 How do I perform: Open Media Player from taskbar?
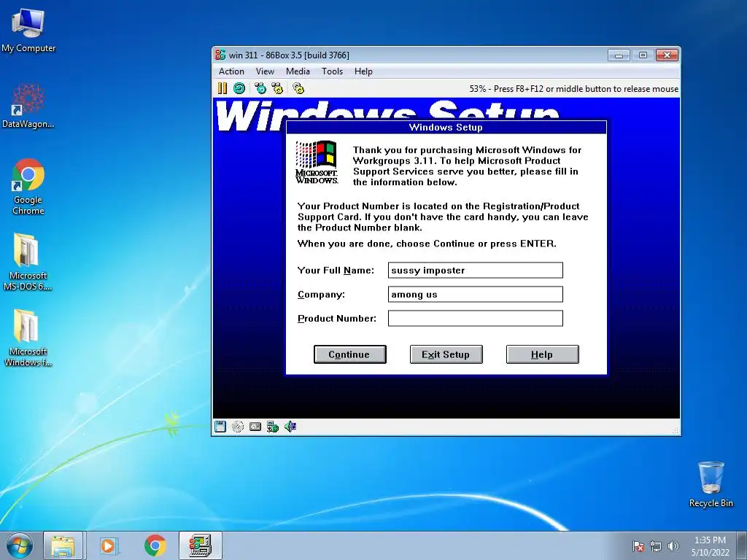tap(108, 545)
